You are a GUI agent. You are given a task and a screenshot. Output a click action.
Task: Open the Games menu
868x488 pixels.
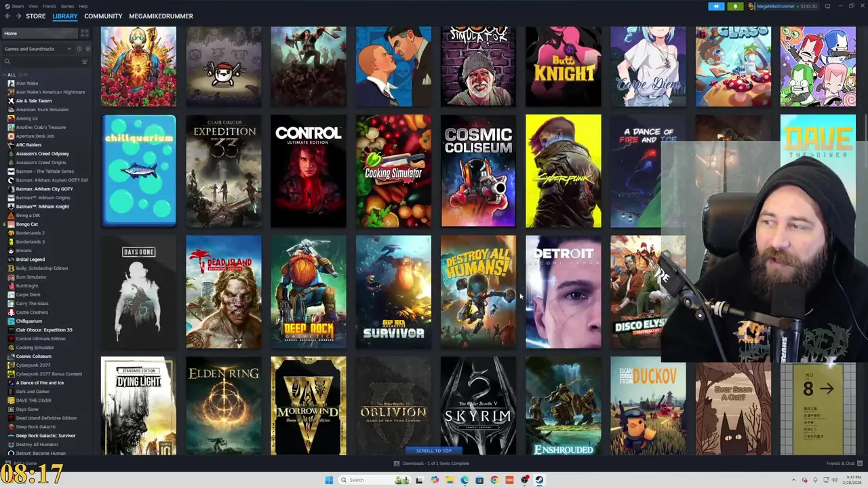[x=67, y=6]
